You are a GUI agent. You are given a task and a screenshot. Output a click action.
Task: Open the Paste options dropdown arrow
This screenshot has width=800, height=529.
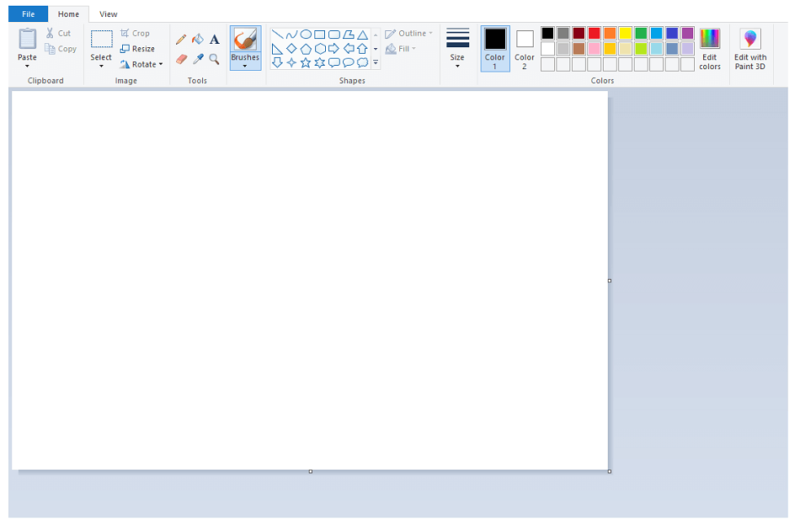coord(27,66)
